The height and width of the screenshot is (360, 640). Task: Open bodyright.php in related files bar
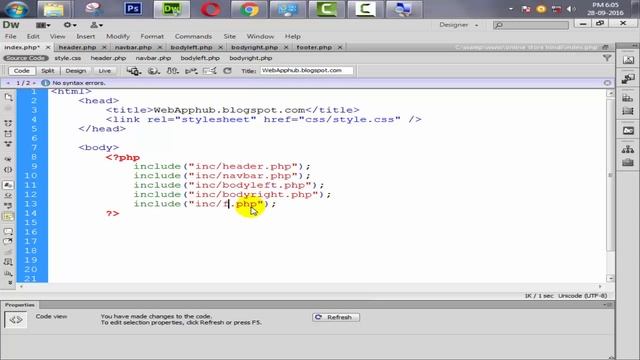251,58
